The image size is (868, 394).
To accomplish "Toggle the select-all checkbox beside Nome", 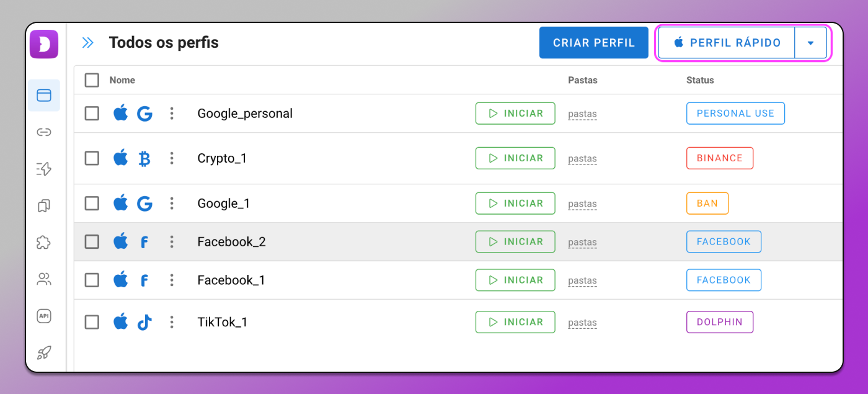I will [x=92, y=80].
